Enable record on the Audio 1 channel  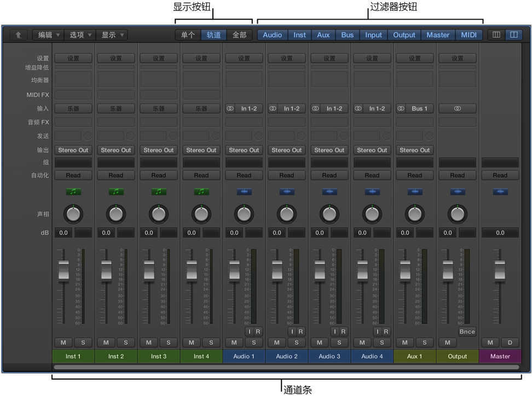point(258,331)
